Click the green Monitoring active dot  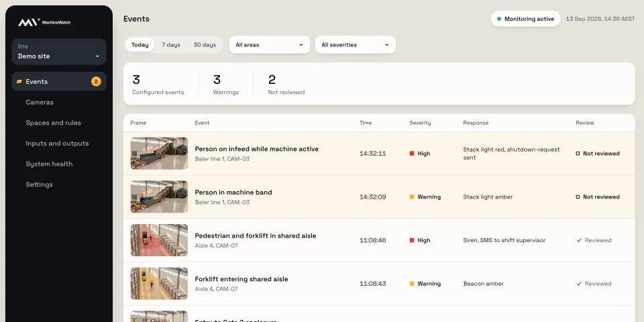499,19
